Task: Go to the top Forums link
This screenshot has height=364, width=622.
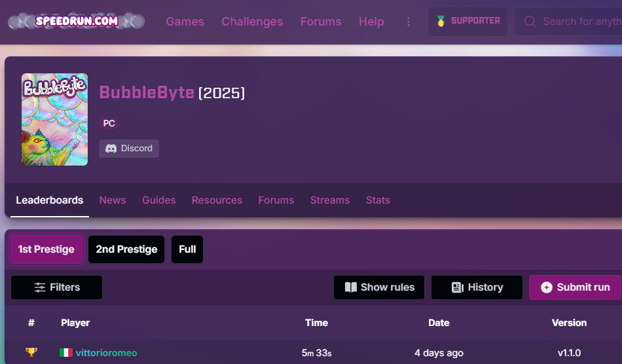Action: [321, 22]
